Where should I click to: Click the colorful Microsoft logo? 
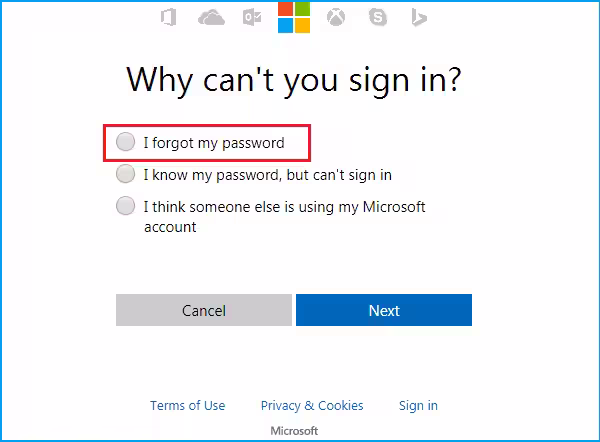coord(294,17)
